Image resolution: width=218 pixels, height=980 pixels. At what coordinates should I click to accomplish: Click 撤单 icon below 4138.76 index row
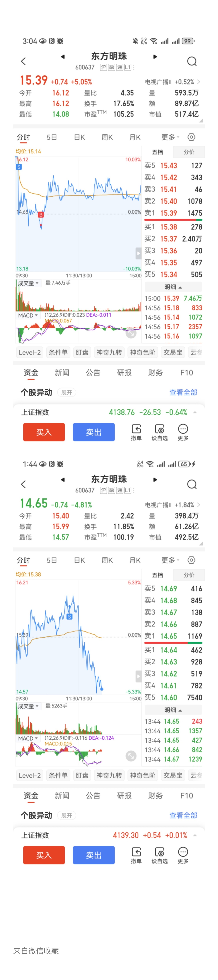click(136, 429)
